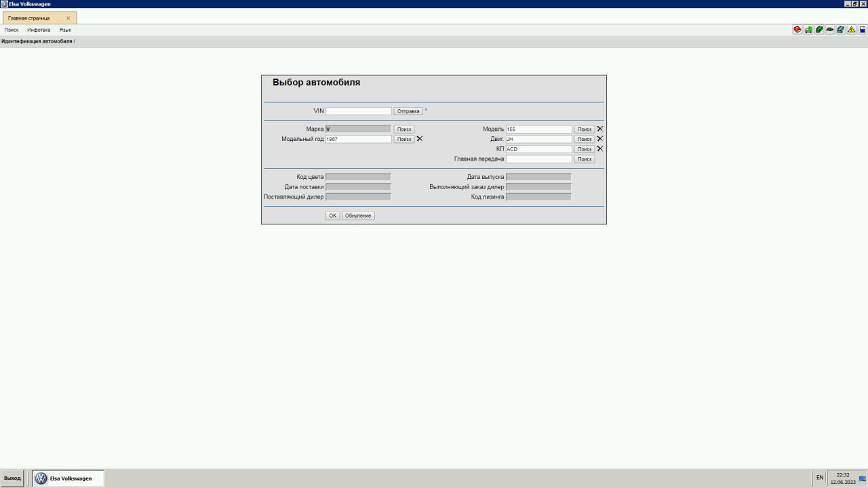868x488 pixels.
Task: Clear the Модельный год value with its X
Action: pyautogui.click(x=419, y=139)
